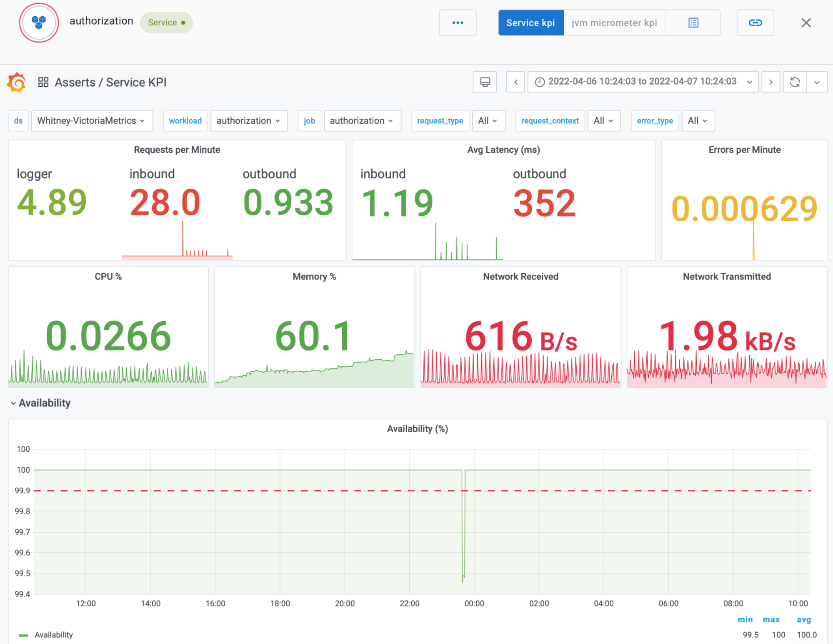Open the list view icon tab

(x=693, y=23)
